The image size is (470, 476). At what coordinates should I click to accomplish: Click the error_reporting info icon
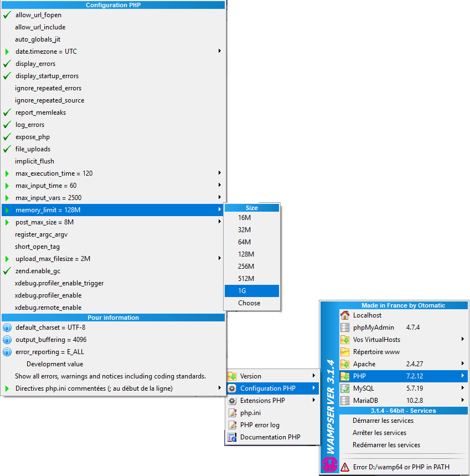click(7, 351)
